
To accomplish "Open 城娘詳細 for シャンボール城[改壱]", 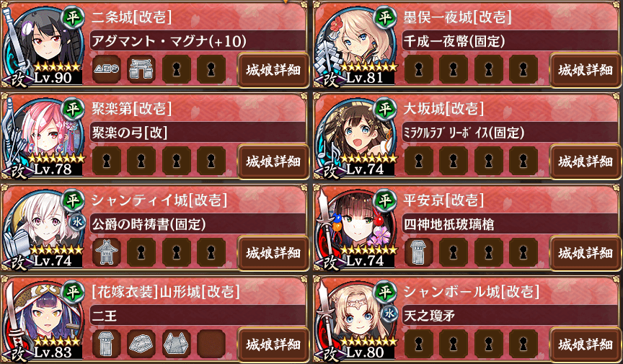I will [x=585, y=345].
